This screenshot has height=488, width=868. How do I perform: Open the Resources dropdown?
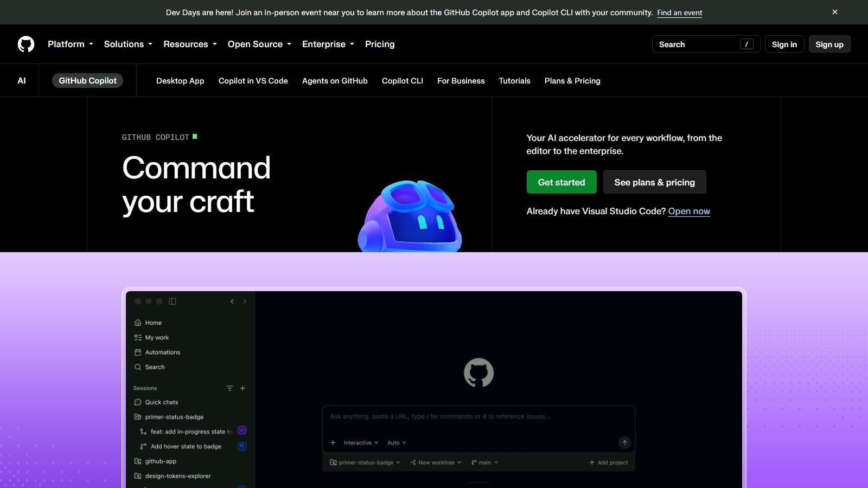190,44
